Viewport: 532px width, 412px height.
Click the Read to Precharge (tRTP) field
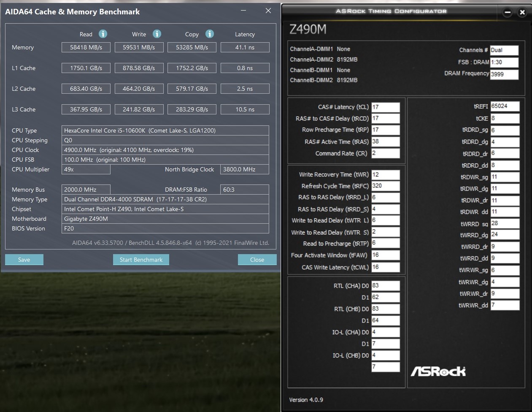click(x=386, y=244)
